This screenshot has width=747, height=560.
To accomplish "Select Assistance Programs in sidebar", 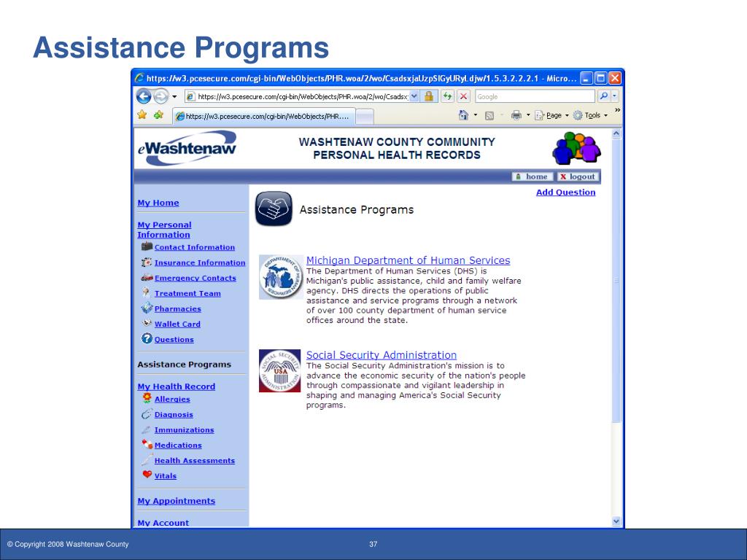I will pos(184,365).
